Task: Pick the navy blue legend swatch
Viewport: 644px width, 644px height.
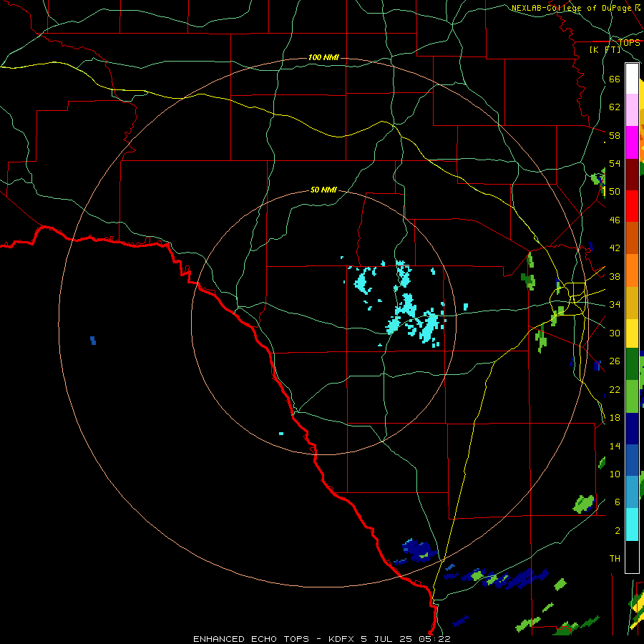Action: click(632, 429)
